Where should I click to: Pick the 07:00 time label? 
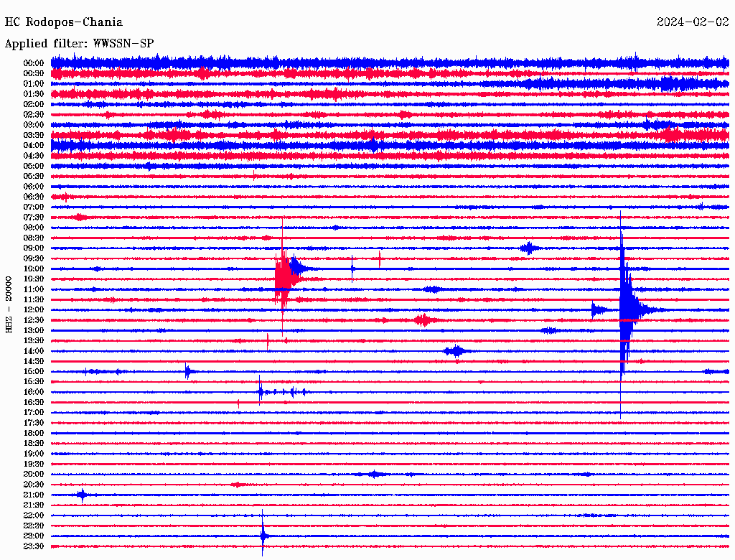pos(34,207)
